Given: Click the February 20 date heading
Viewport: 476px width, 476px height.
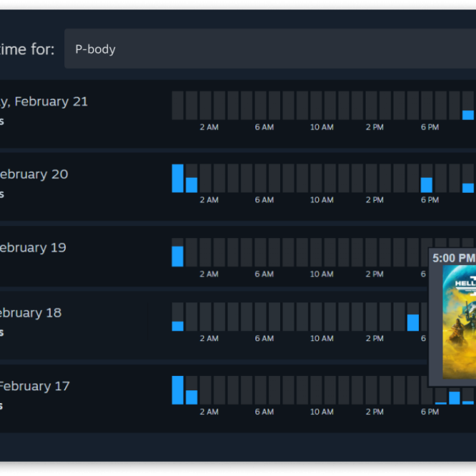Looking at the screenshot, I should pos(33,175).
